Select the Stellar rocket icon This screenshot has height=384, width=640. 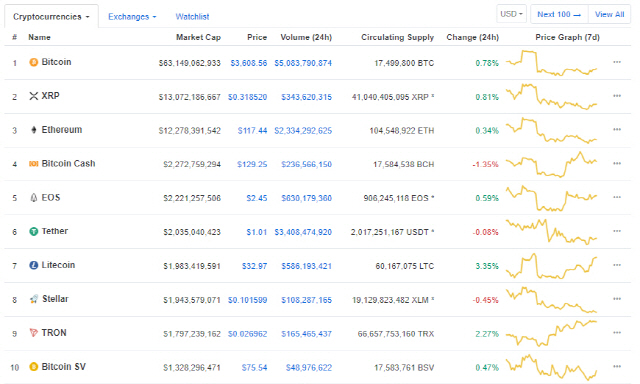click(34, 299)
